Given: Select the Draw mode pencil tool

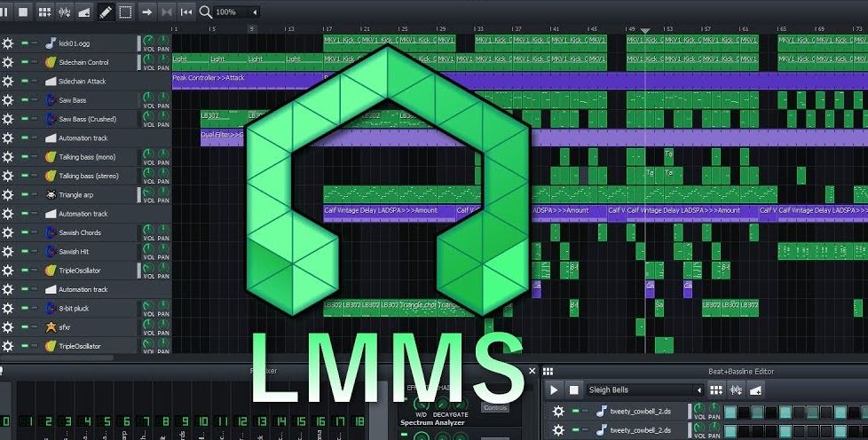Looking at the screenshot, I should 106,12.
